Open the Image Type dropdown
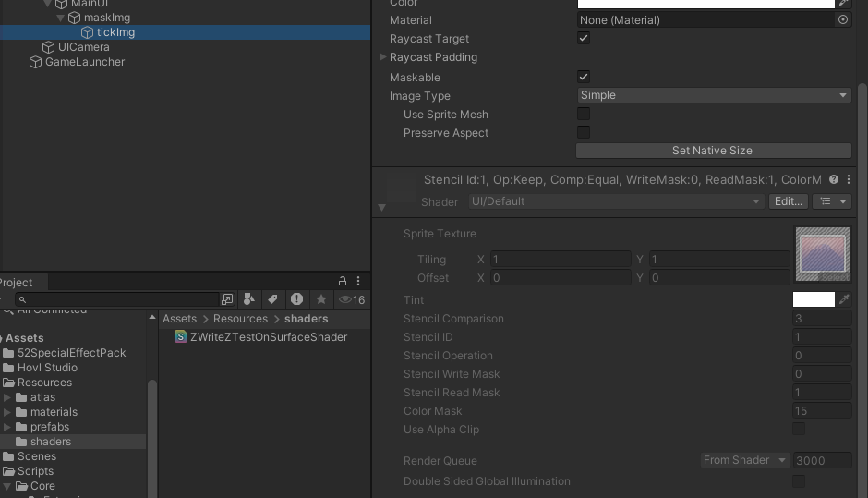868x498 pixels. [x=713, y=95]
